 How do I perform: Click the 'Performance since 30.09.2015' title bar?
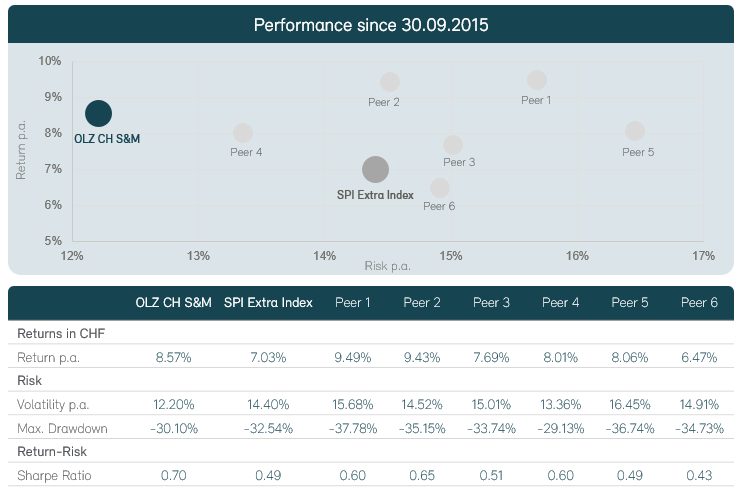[x=371, y=24]
